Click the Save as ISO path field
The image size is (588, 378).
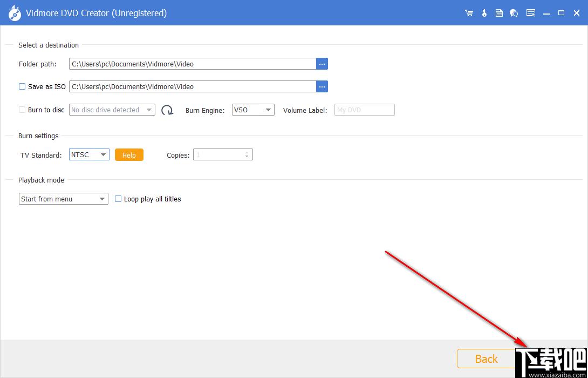(193, 87)
